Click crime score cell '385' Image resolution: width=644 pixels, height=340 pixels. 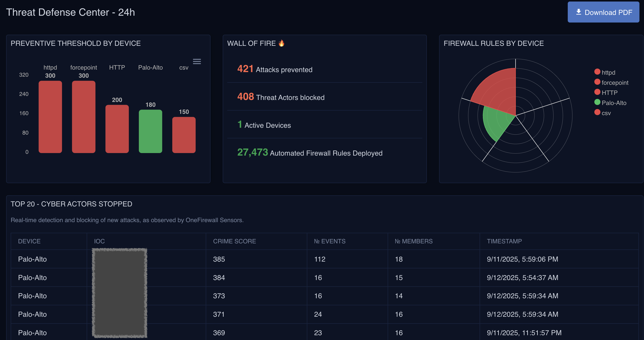point(219,259)
